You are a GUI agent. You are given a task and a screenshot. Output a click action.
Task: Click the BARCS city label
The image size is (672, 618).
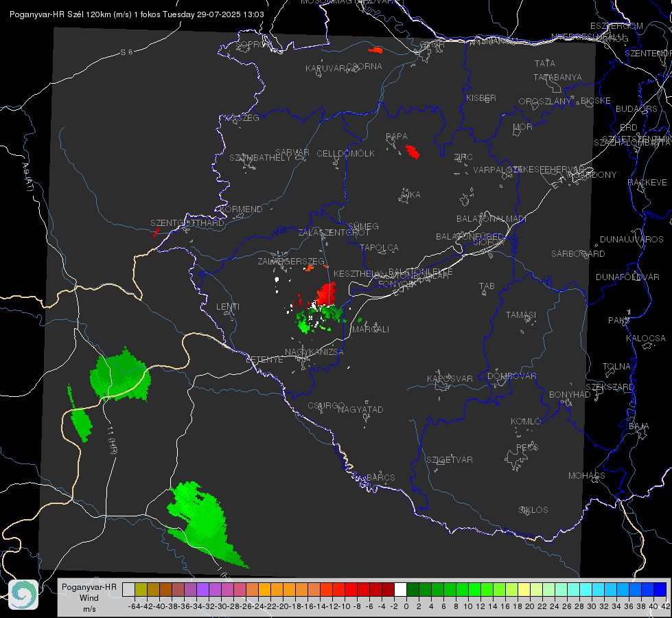pos(381,477)
